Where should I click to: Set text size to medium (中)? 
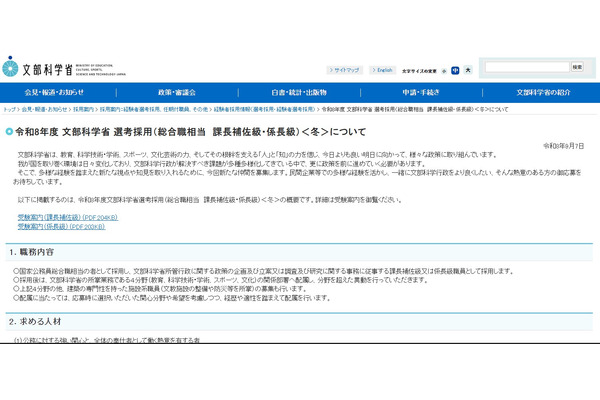(x=455, y=70)
